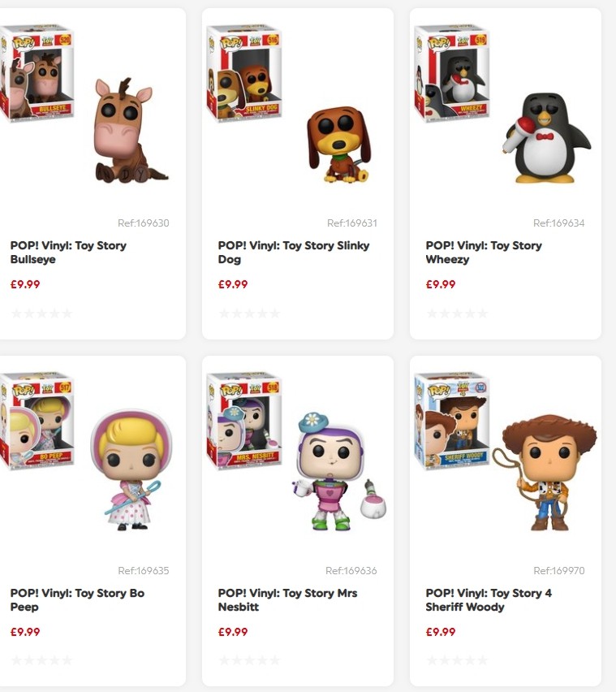Screen dimensions: 616x692
Task: Click the £9.99 price under Bo Peep
Action: click(x=26, y=632)
